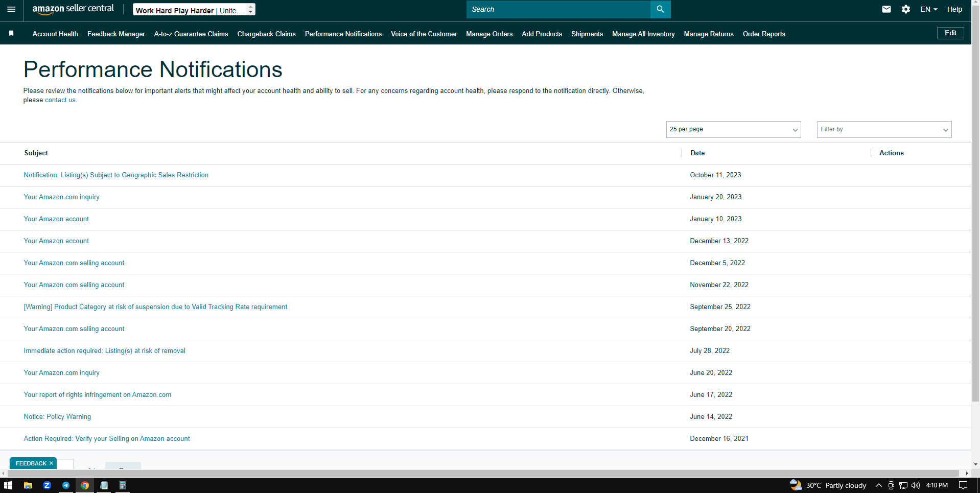Image resolution: width=980 pixels, height=493 pixels.
Task: Click the network tray icon
Action: (x=903, y=485)
